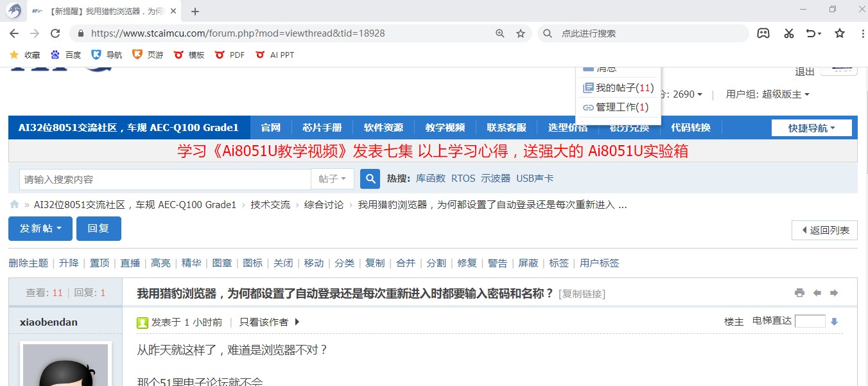The image size is (868, 386).
Task: Click the 退出 logout link
Action: [x=805, y=72]
